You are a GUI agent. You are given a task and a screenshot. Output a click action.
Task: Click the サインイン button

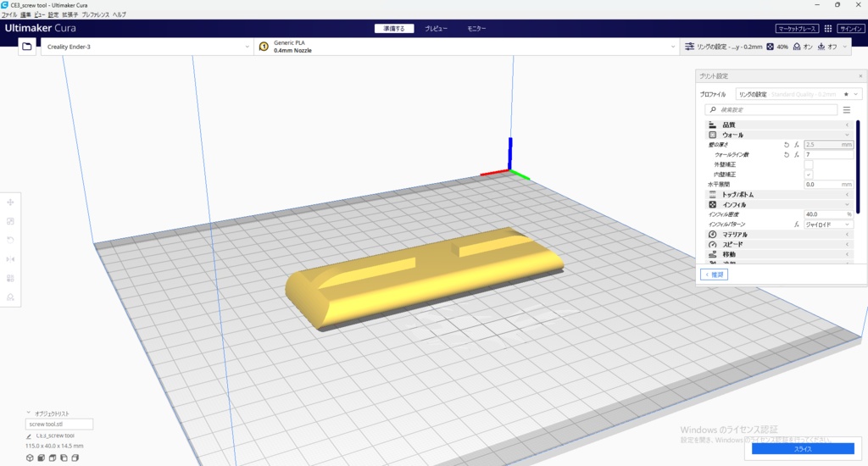click(x=851, y=28)
